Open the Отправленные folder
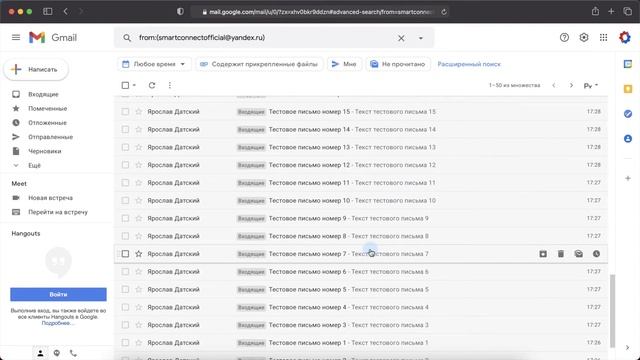640x360 pixels. pyautogui.click(x=50, y=137)
